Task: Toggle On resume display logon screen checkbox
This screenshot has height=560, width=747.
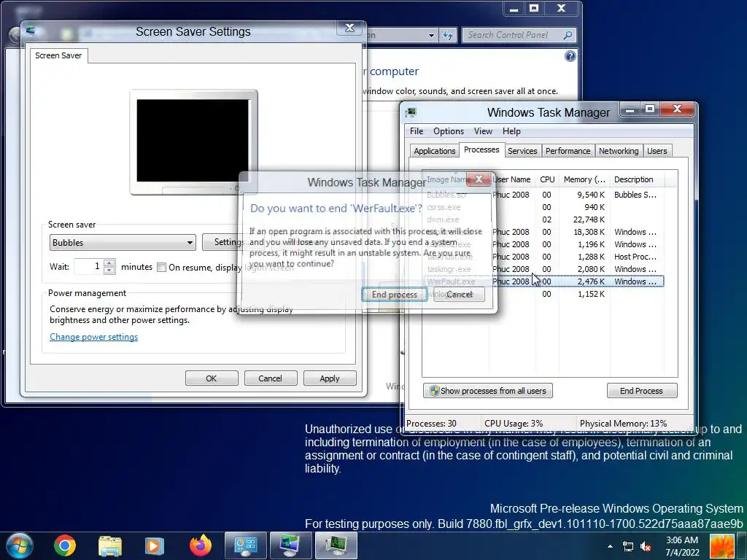Action: point(161,267)
